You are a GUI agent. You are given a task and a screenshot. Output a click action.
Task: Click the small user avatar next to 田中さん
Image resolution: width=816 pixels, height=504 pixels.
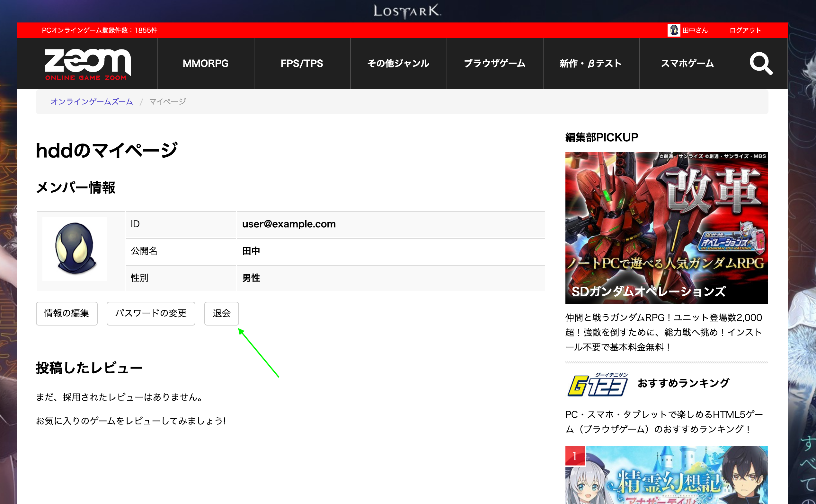pyautogui.click(x=674, y=30)
